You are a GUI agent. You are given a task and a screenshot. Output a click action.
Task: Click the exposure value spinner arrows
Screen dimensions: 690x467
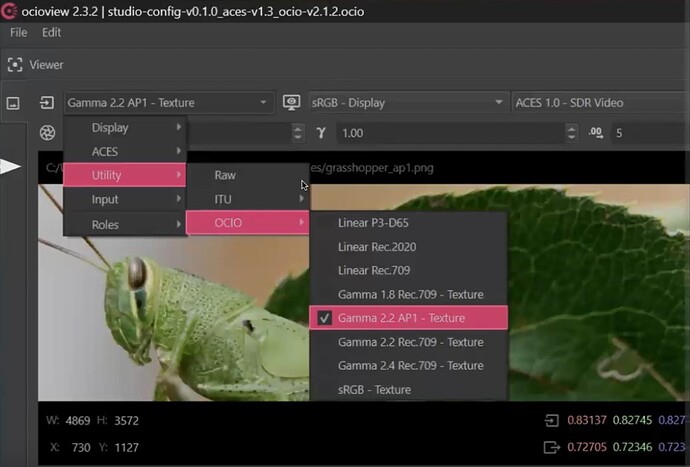(298, 132)
